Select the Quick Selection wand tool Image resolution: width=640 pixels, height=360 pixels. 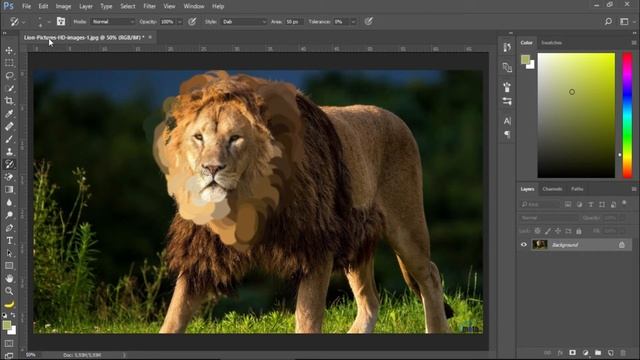9,88
